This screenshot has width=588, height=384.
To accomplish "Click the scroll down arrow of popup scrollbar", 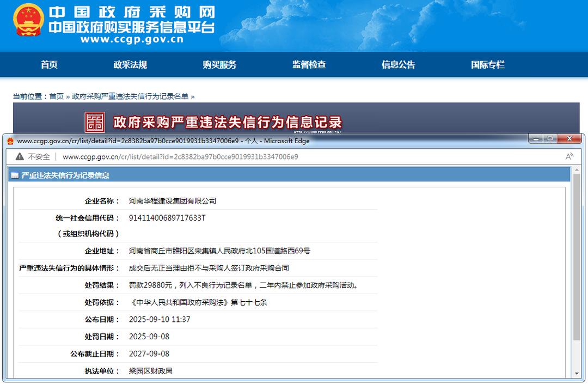I will (576, 374).
